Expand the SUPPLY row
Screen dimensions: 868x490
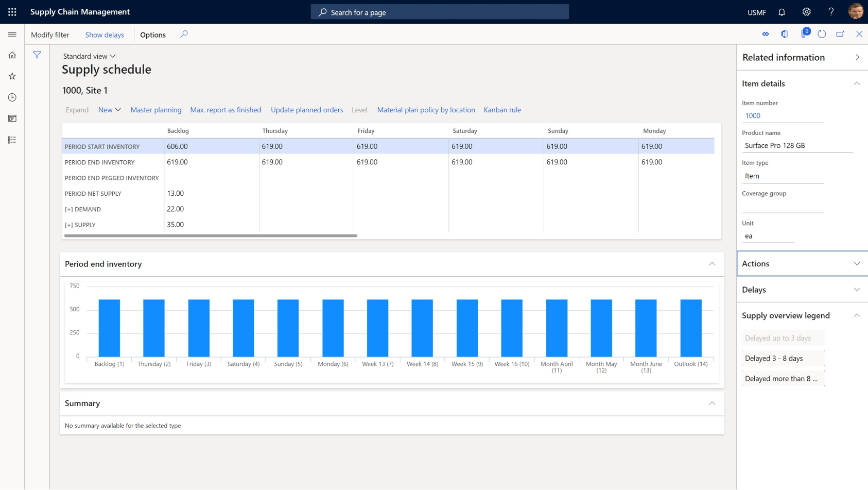[x=69, y=225]
